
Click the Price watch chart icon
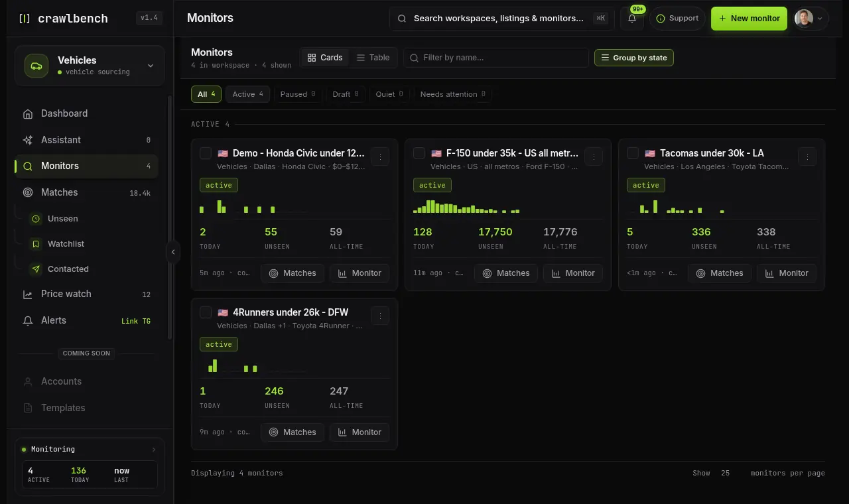coord(28,294)
